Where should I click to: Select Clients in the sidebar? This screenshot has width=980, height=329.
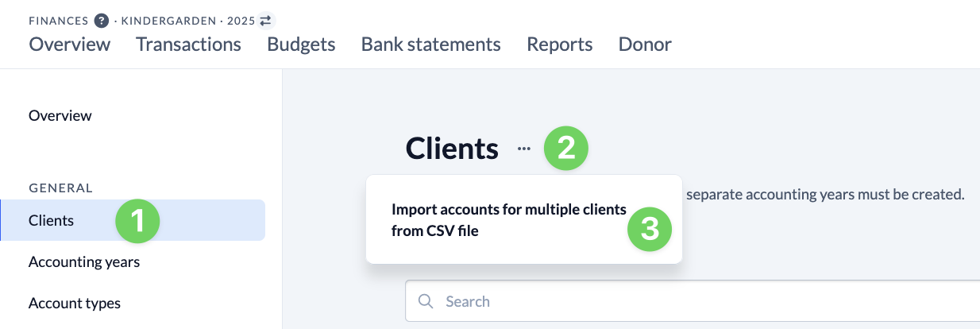point(52,221)
